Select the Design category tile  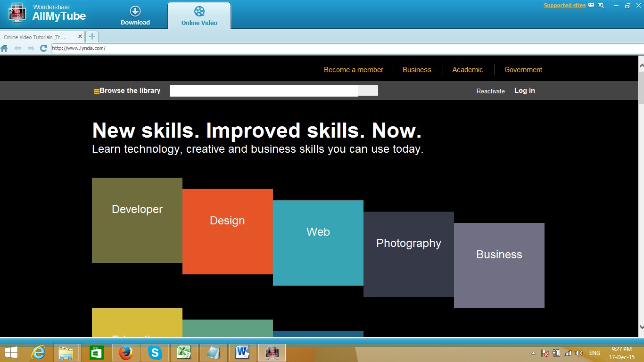point(228,231)
